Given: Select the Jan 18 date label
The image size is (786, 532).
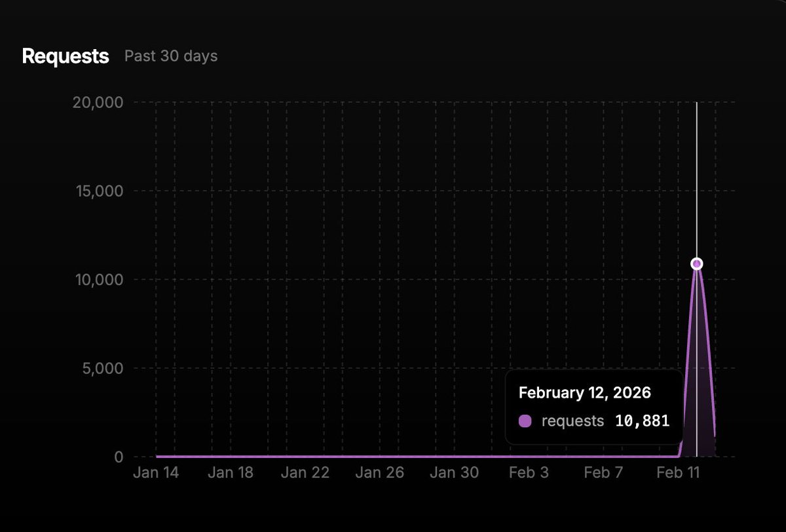Looking at the screenshot, I should click(231, 472).
